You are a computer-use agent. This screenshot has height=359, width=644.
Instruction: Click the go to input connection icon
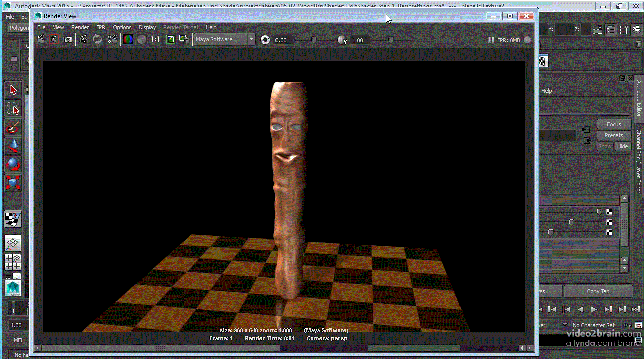pos(586,130)
